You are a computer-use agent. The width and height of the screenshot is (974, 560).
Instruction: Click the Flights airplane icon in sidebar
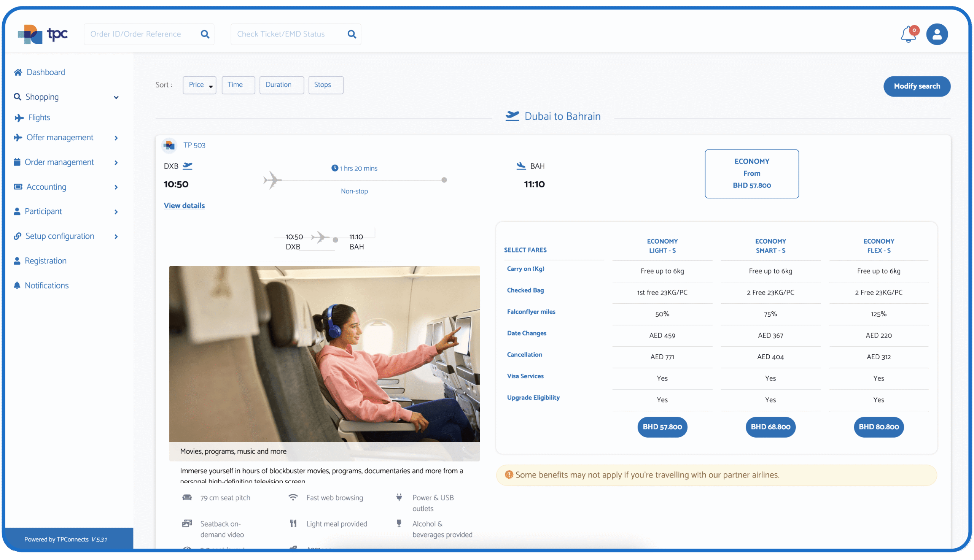pyautogui.click(x=19, y=118)
